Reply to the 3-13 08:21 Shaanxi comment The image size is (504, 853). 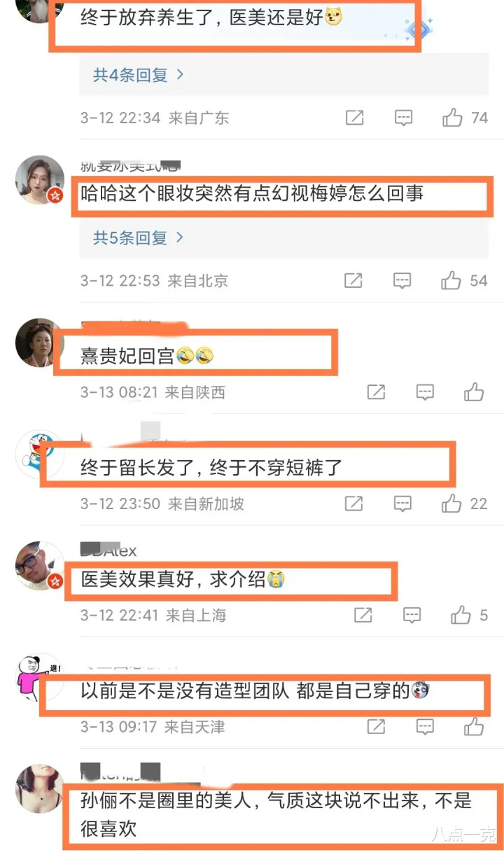425,392
